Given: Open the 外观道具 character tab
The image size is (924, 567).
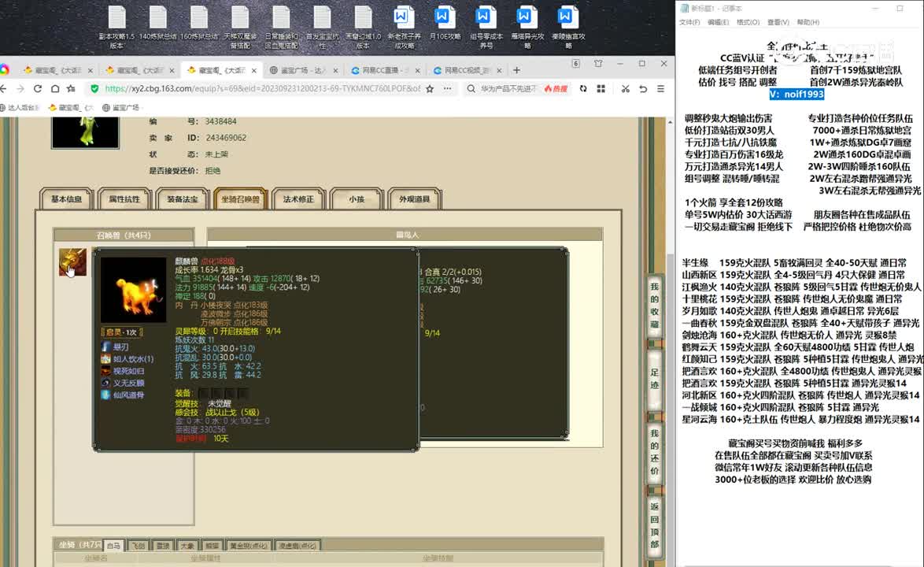Looking at the screenshot, I should 414,199.
